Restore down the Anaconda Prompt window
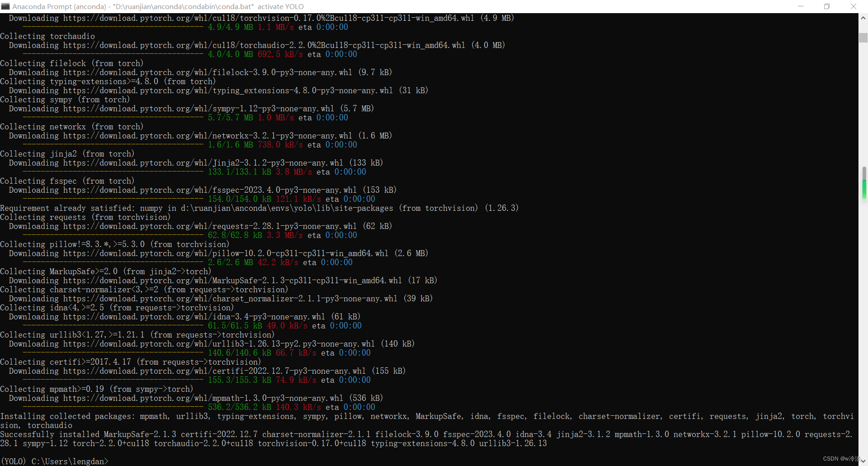Viewport: 868px width, 466px height. [x=827, y=6]
